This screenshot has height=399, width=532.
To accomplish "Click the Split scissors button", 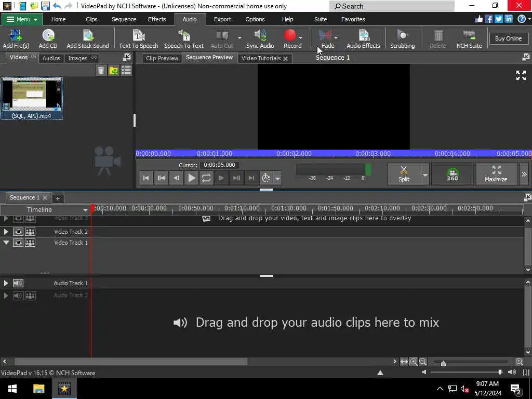I will click(x=404, y=174).
